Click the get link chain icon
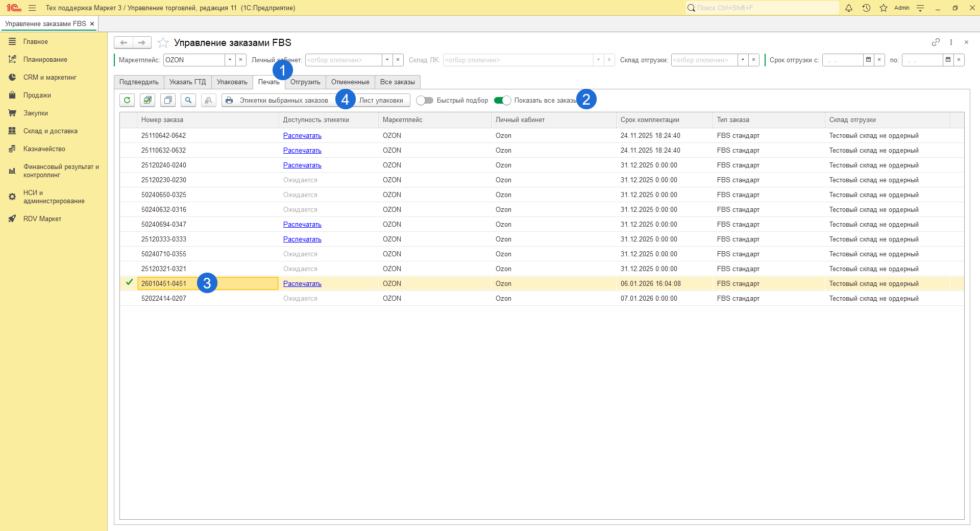Image resolution: width=980 pixels, height=531 pixels. pyautogui.click(x=936, y=42)
